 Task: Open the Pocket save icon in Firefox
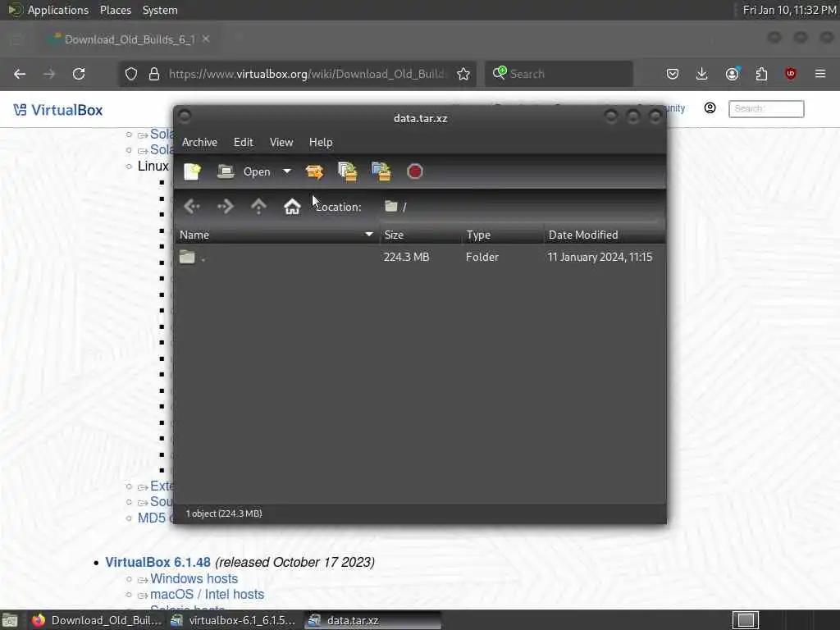coord(673,74)
